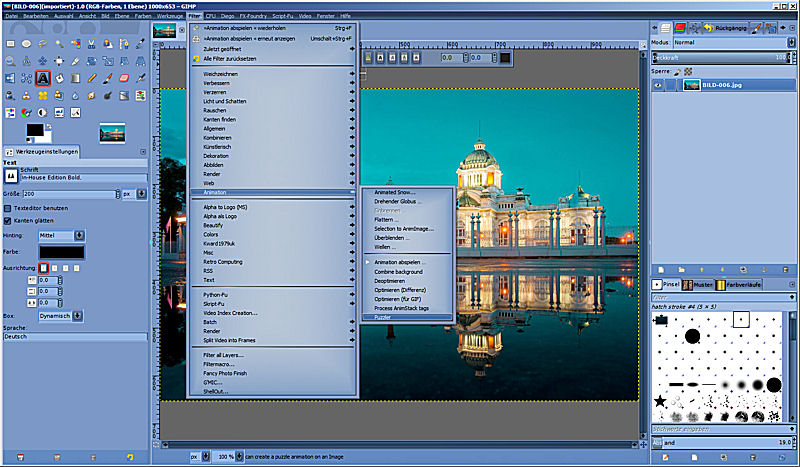Image resolution: width=800 pixels, height=467 pixels.
Task: Click the Farbe black text color swatch
Action: [62, 252]
